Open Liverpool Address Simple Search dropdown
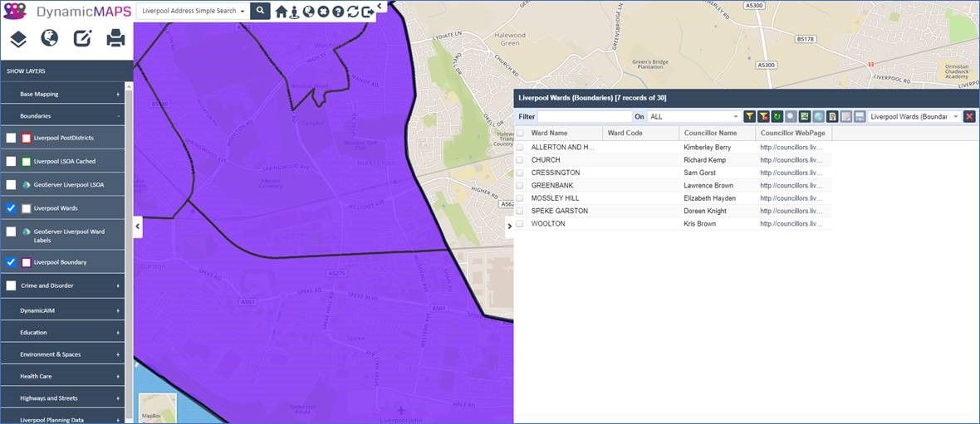 click(193, 12)
